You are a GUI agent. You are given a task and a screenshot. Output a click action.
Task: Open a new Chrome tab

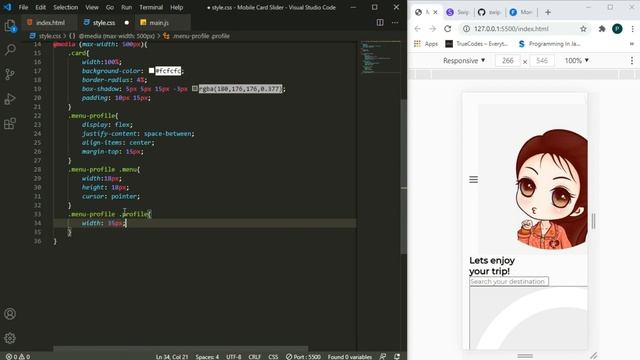548,12
